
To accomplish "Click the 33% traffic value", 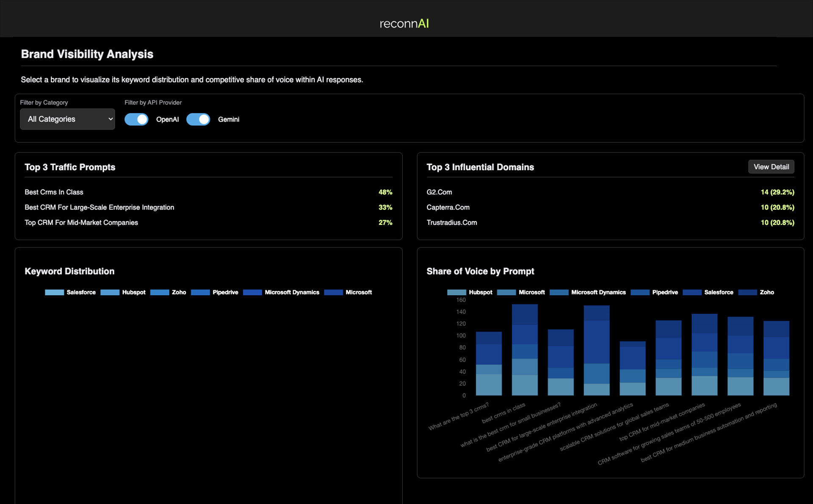I will [x=385, y=208].
